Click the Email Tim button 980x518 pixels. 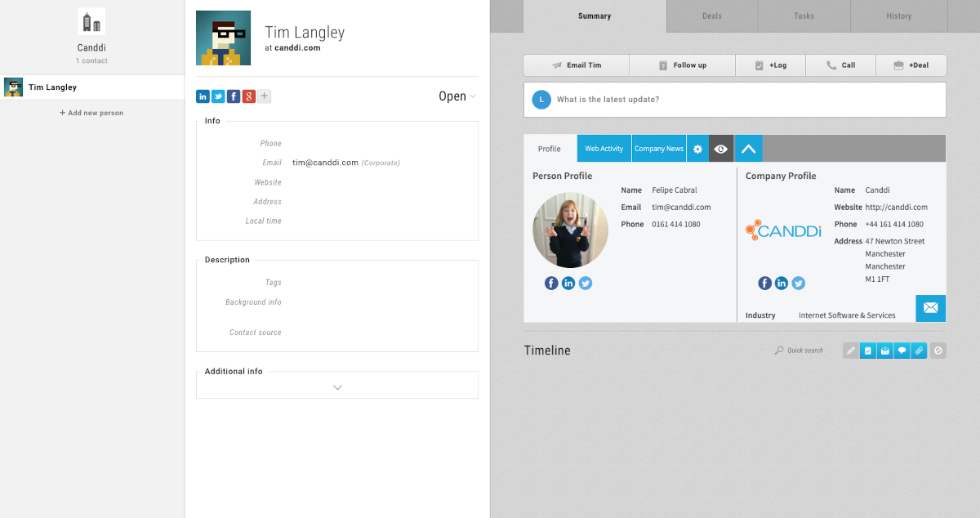coord(577,65)
